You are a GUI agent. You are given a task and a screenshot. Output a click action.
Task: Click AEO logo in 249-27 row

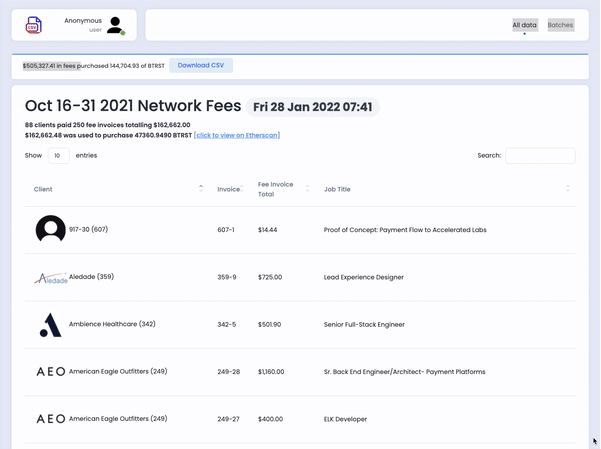tap(51, 419)
